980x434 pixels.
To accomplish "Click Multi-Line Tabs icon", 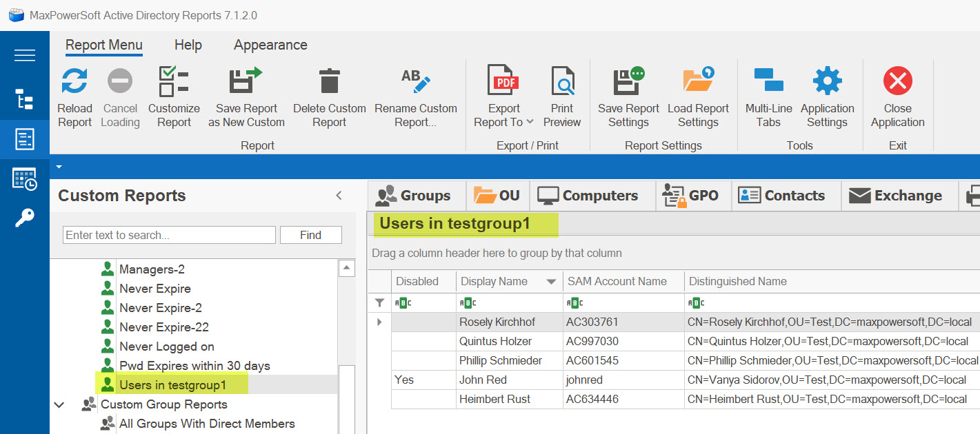I will pos(768,81).
